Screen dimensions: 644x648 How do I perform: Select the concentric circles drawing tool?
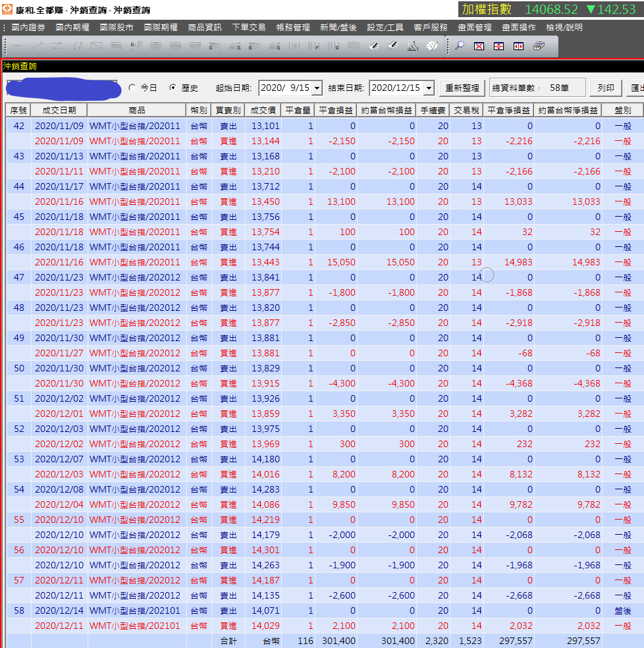(354, 46)
